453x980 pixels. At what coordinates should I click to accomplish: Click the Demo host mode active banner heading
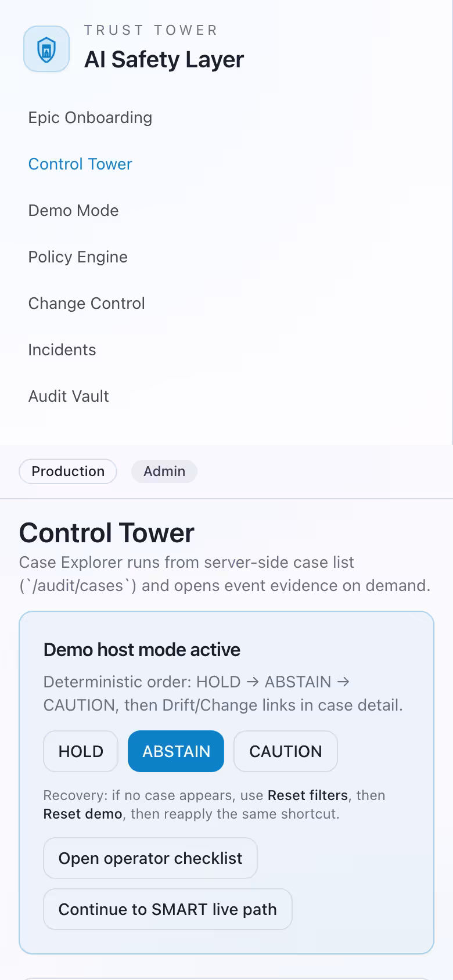click(141, 649)
